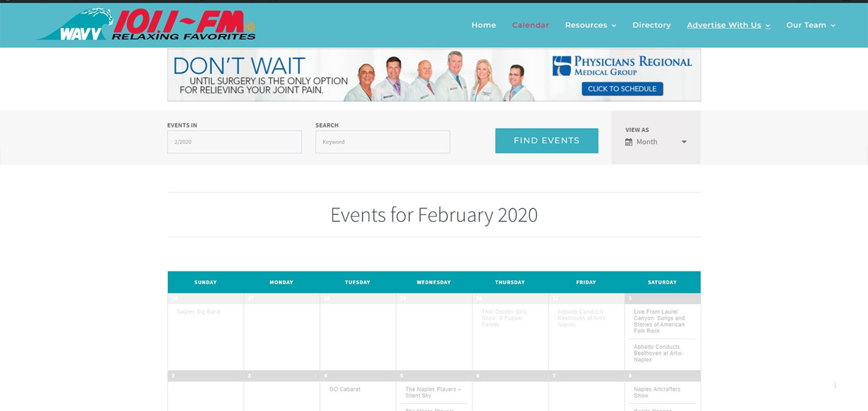
Task: Open Live From Laurel Canyon event
Action: click(659, 321)
